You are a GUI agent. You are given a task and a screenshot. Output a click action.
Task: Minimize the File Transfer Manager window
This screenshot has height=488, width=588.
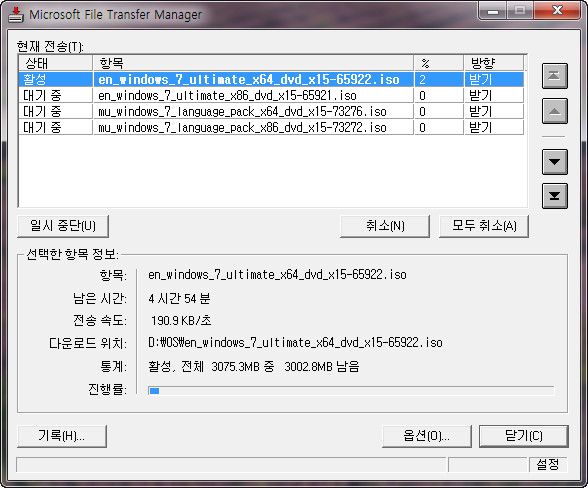click(x=493, y=11)
